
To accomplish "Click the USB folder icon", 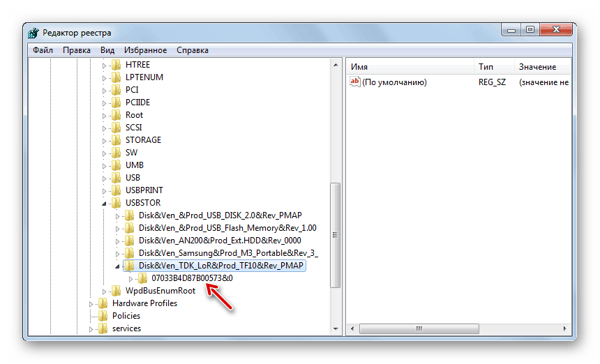I will coord(117,179).
